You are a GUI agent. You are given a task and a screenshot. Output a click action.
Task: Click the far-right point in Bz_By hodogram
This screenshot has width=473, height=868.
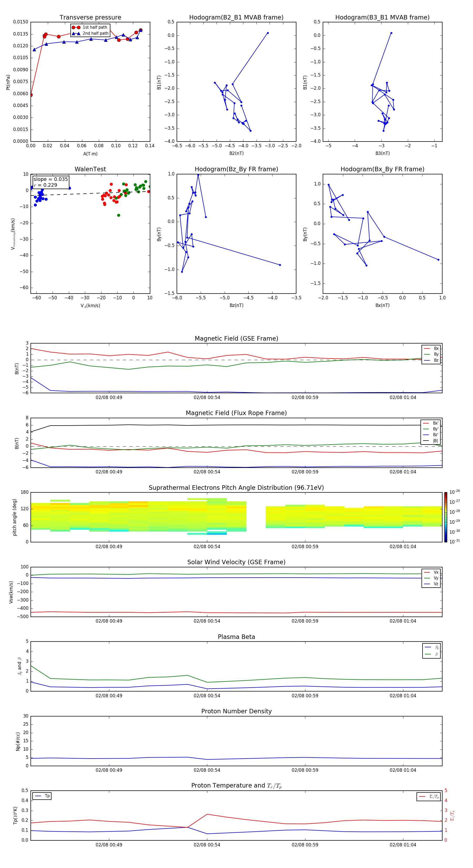coord(280,265)
